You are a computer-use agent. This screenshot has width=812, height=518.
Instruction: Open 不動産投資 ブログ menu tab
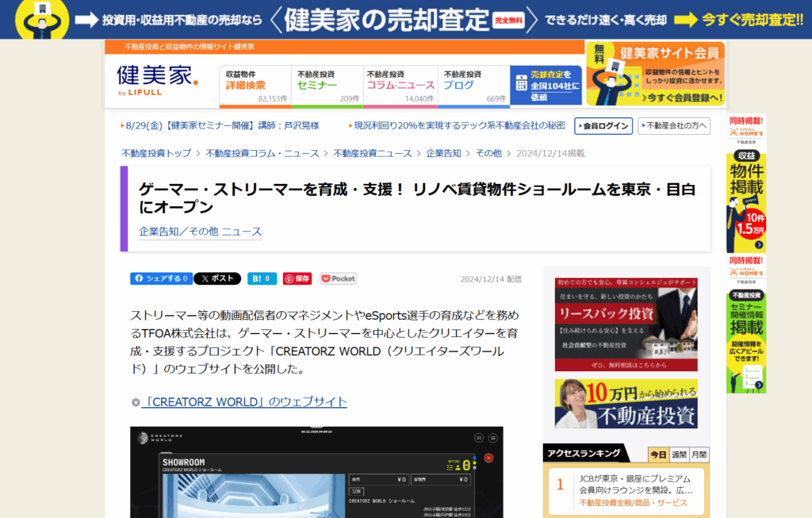coord(474,86)
